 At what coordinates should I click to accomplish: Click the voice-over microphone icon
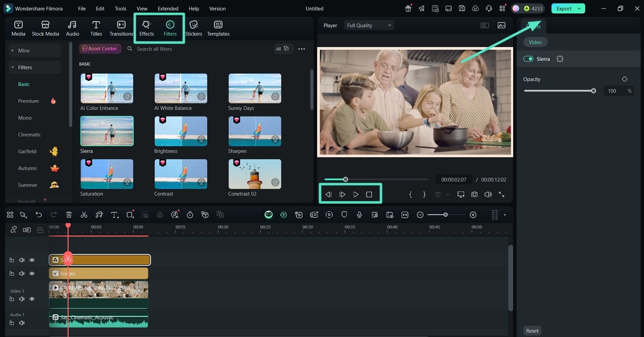click(359, 215)
